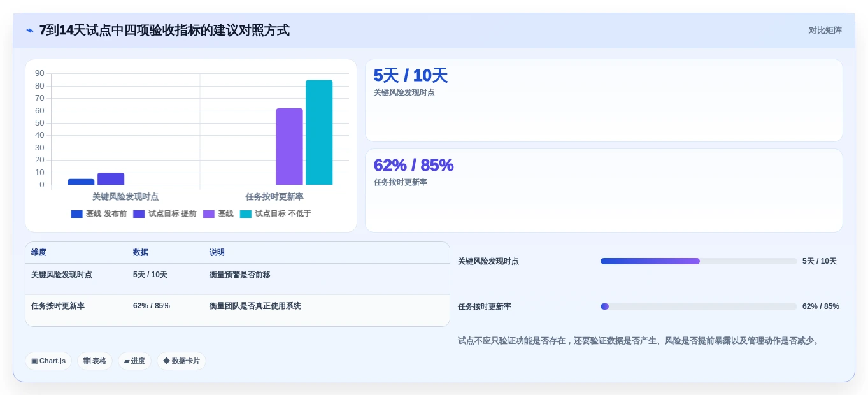Click table cell 任务按时更新率
The height and width of the screenshot is (395, 868).
coord(58,306)
